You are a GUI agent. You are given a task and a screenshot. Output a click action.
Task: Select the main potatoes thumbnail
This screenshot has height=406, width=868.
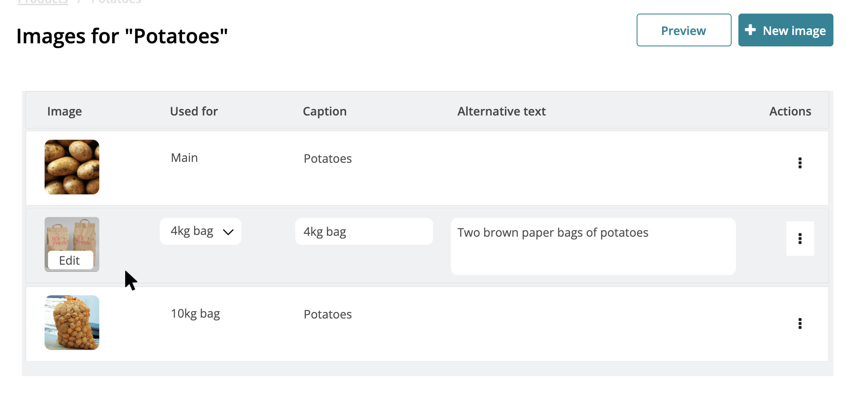coord(72,167)
